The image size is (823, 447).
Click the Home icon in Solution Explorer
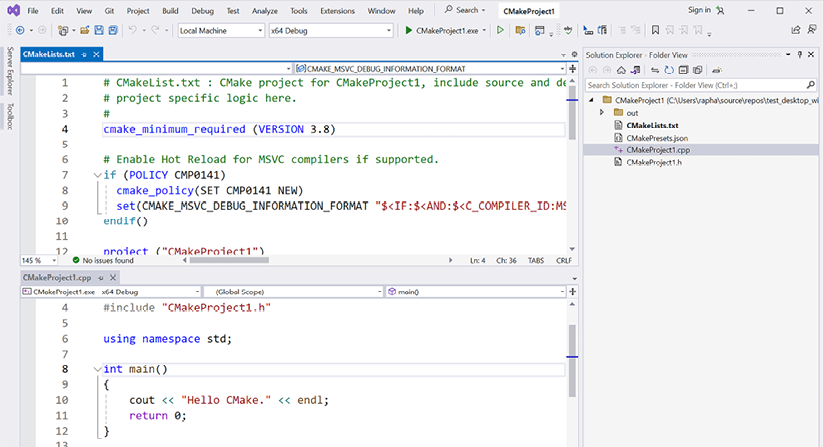(x=621, y=70)
